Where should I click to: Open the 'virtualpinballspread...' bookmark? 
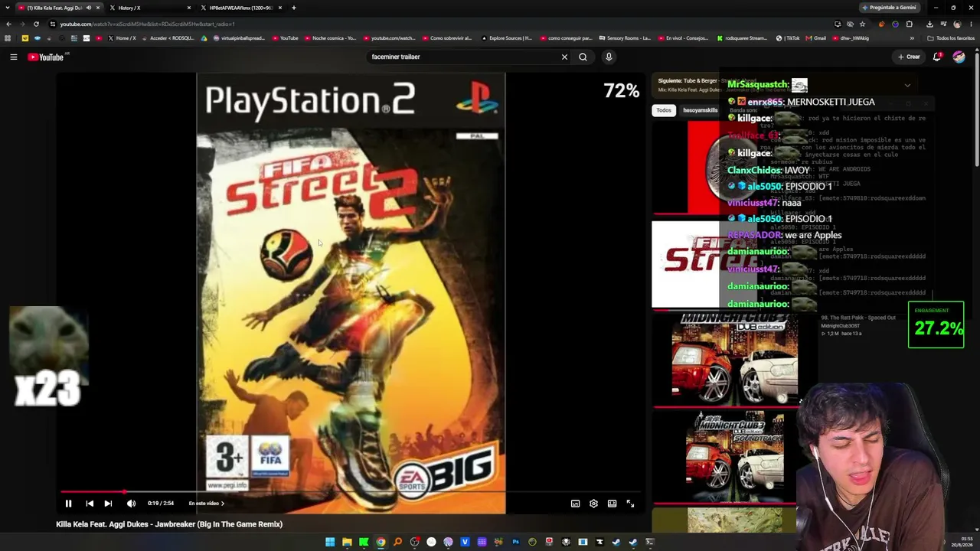click(x=239, y=38)
